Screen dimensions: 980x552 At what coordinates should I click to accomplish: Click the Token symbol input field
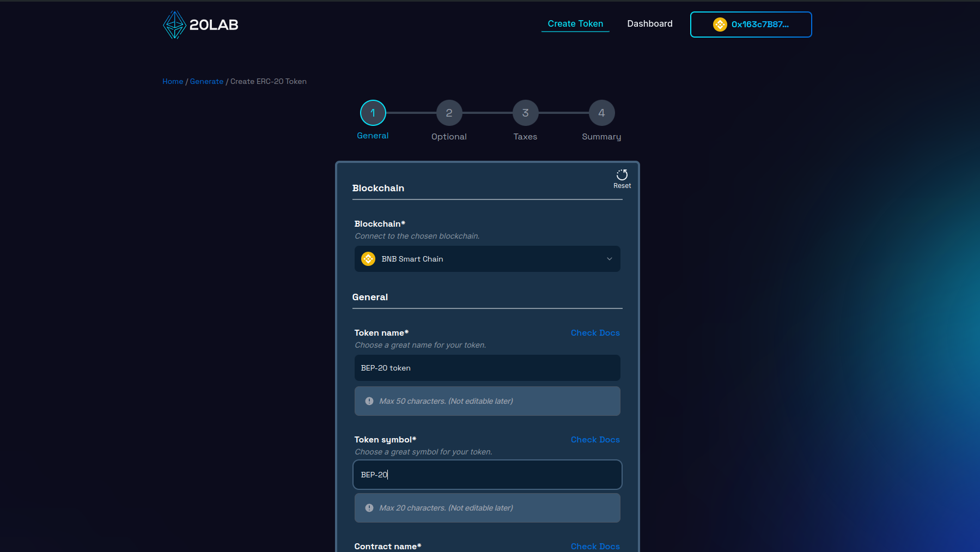tap(487, 475)
